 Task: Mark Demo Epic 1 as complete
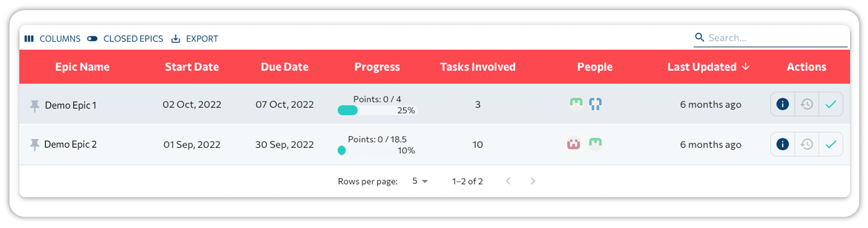click(831, 104)
